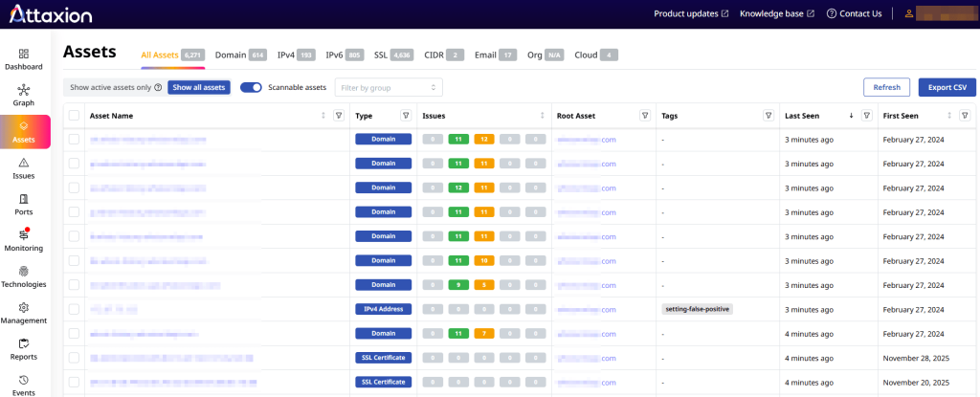
Task: Sort by Issues column arrows
Action: (x=542, y=116)
